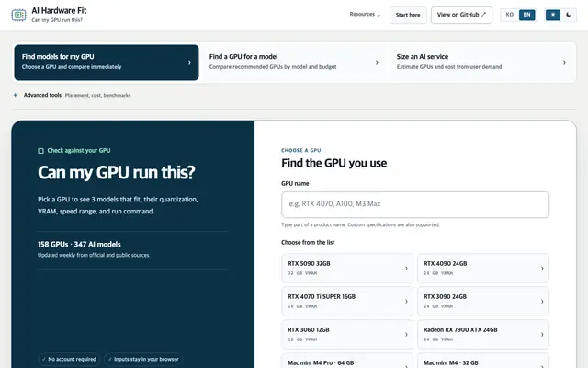Image resolution: width=588 pixels, height=368 pixels.
Task: Click the Resources caret arrow
Action: click(x=379, y=16)
